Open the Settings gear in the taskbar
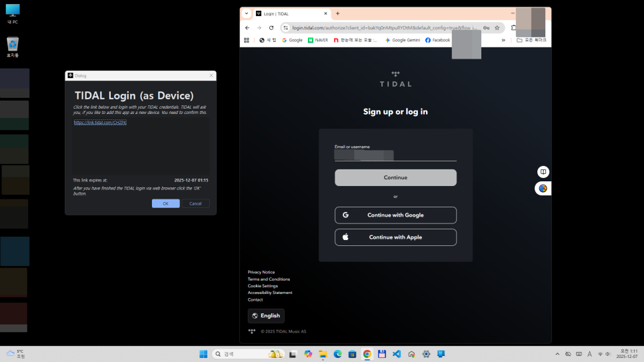 (x=426, y=354)
